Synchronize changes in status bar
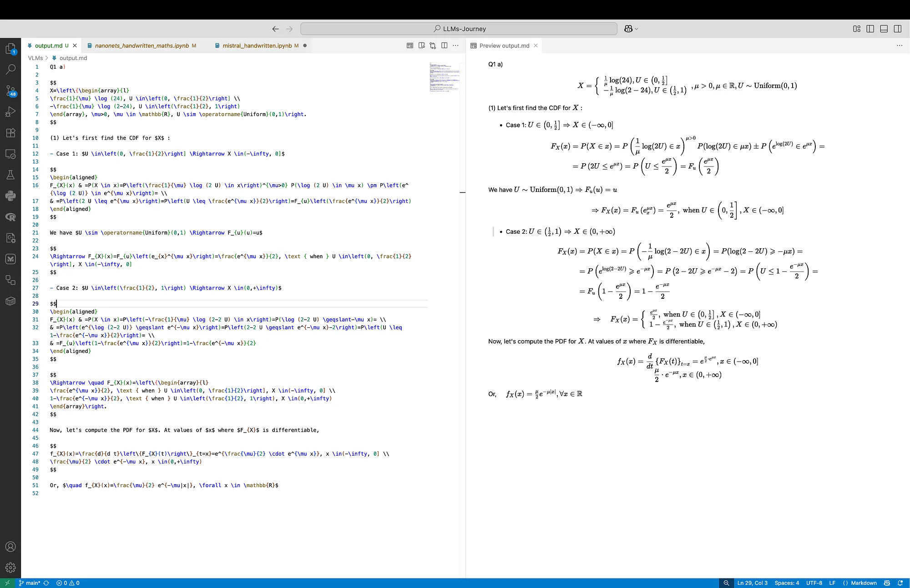This screenshot has height=588, width=910. [x=46, y=583]
